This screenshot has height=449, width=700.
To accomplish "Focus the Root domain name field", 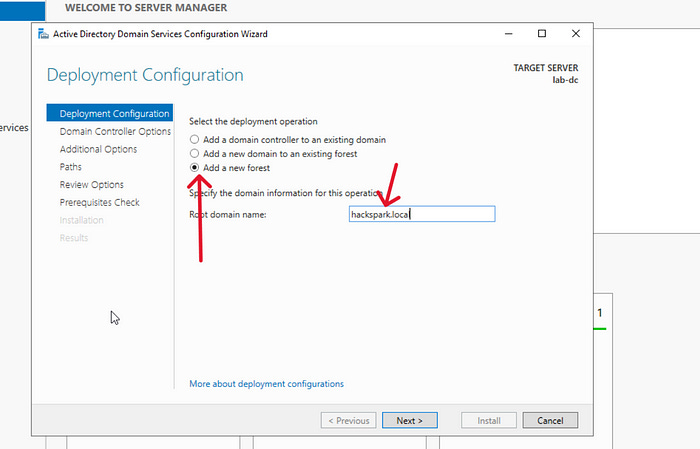I will pos(422,214).
